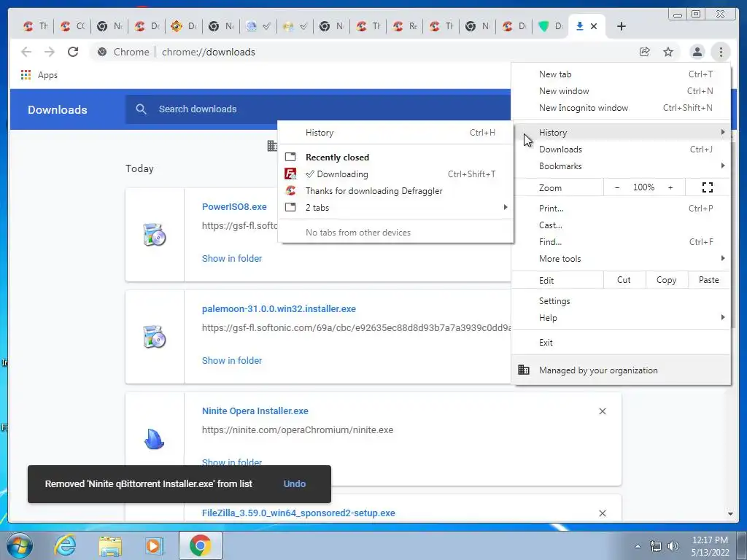The height and width of the screenshot is (560, 747).
Task: Open the profile avatar button
Action: point(697,52)
